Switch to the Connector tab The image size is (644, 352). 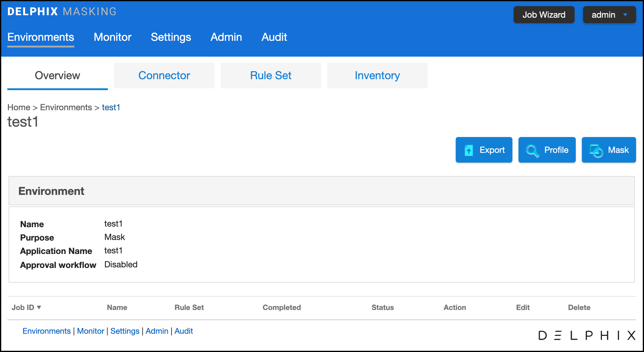tap(164, 76)
